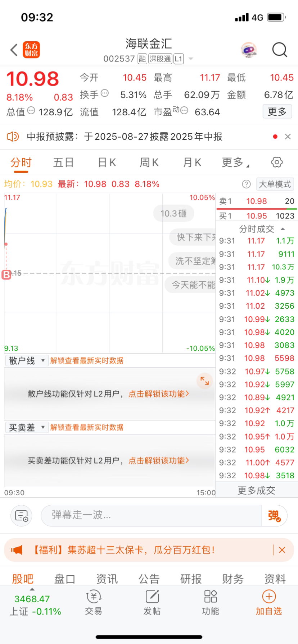The image size is (298, 644).
Task: Tap the 洗不坚定 danmaku bubble
Action: (x=193, y=261)
